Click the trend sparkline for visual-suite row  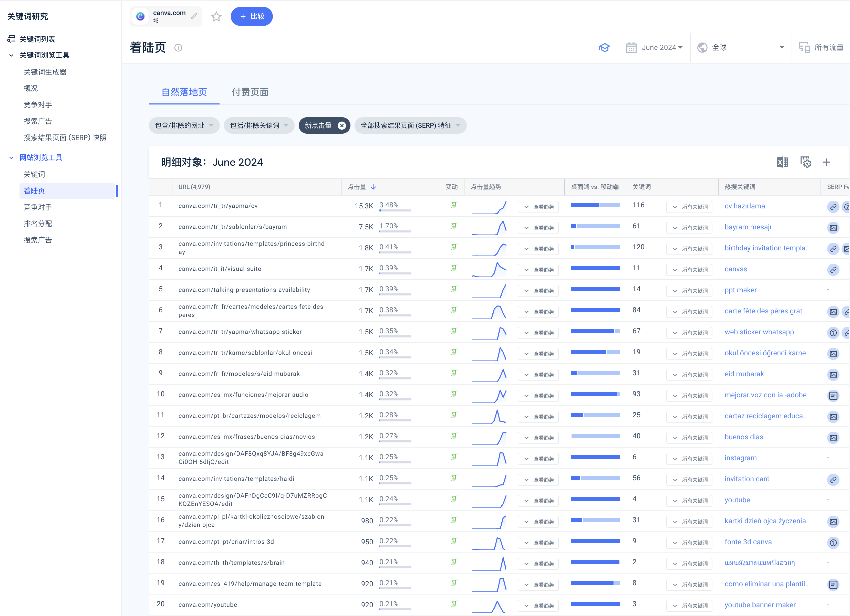pos(489,269)
